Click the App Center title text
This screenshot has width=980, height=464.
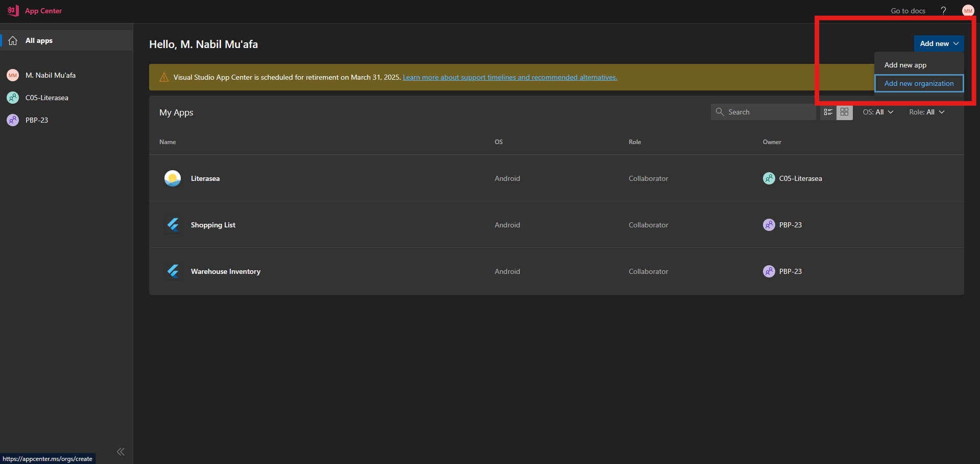pos(43,11)
